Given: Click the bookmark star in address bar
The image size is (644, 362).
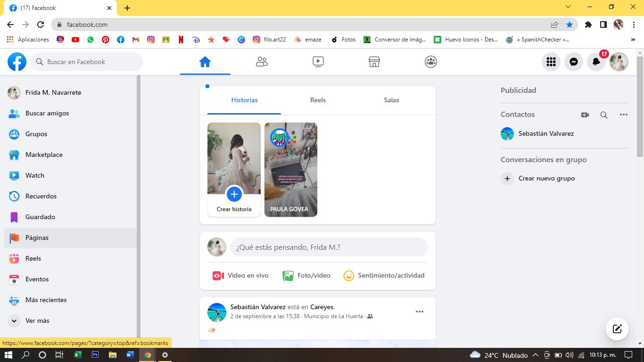Looking at the screenshot, I should 570,25.
